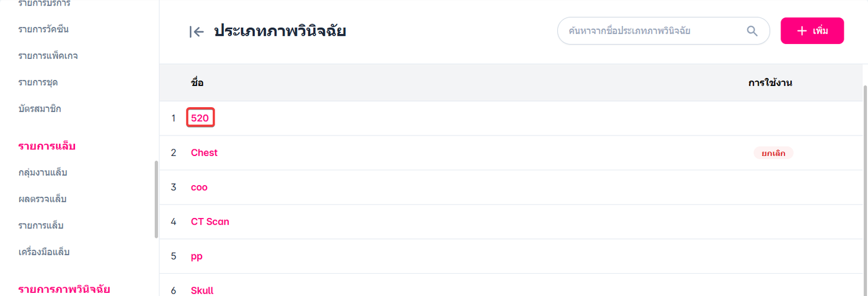Open บัตรสมาชิก menu item
868x296 pixels.
coord(40,109)
